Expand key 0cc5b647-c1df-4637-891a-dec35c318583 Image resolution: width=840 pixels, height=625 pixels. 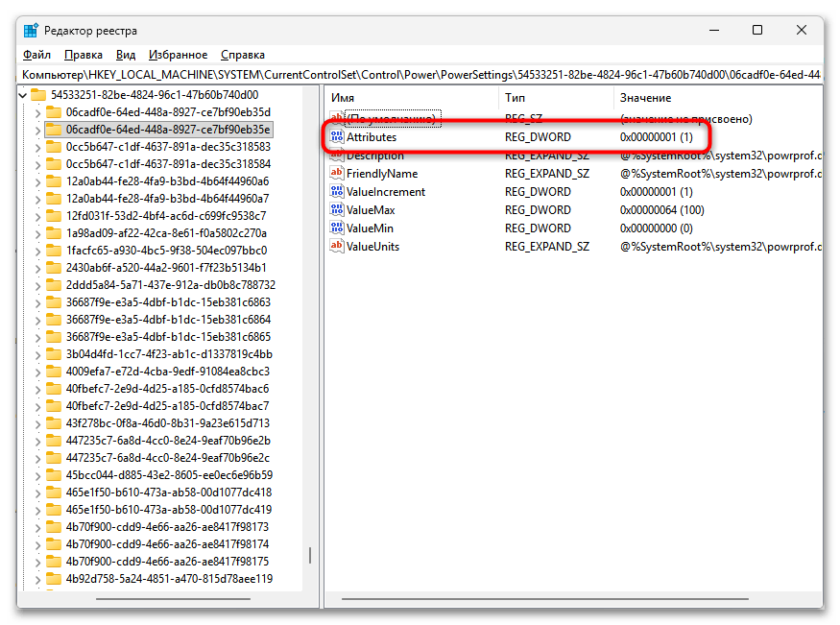(37, 147)
